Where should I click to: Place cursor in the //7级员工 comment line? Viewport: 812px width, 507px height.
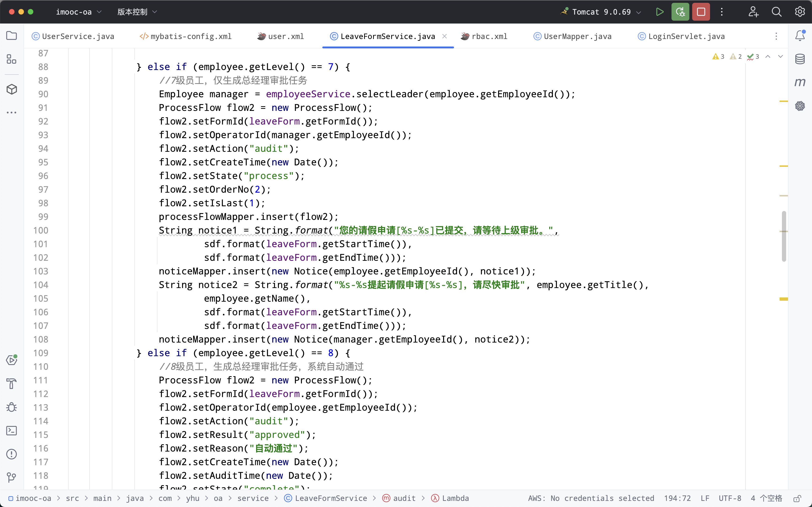coord(233,81)
